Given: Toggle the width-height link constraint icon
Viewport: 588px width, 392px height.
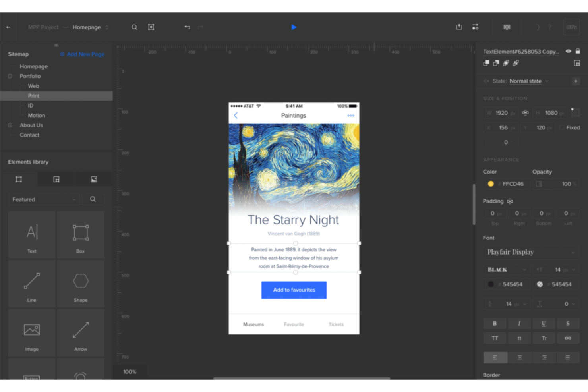Looking at the screenshot, I should (x=525, y=113).
